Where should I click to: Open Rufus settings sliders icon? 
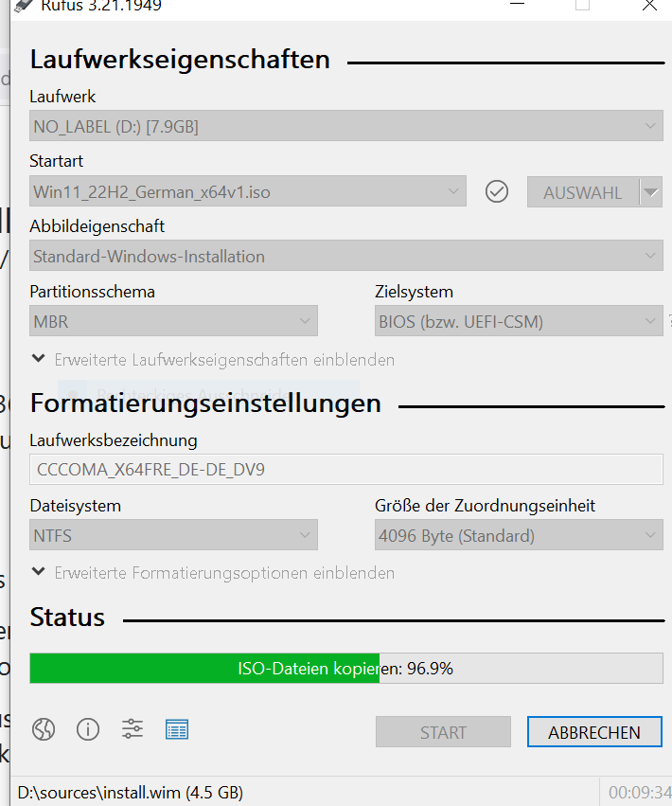click(133, 729)
